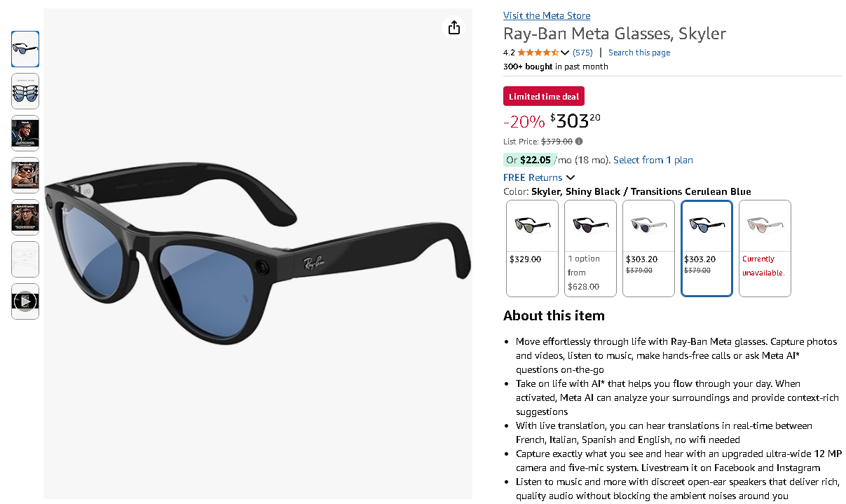Open the 575 reviews link

click(582, 53)
